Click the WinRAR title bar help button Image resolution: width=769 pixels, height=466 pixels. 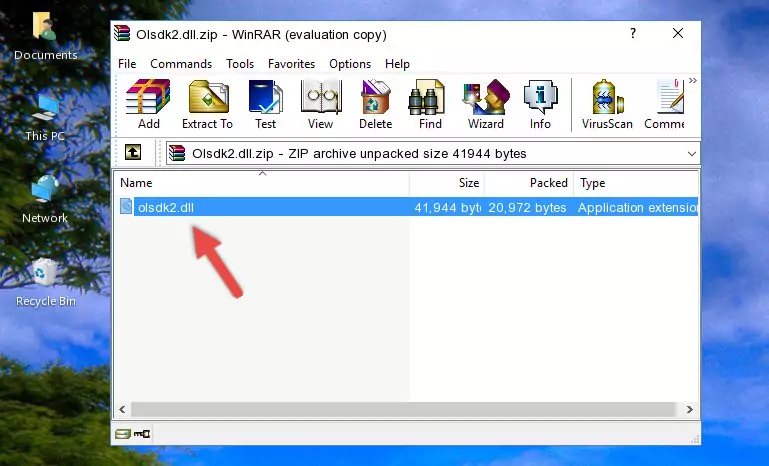633,33
